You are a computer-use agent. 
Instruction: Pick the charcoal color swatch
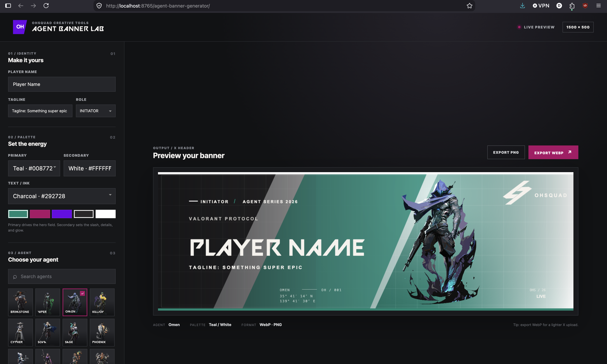click(84, 214)
